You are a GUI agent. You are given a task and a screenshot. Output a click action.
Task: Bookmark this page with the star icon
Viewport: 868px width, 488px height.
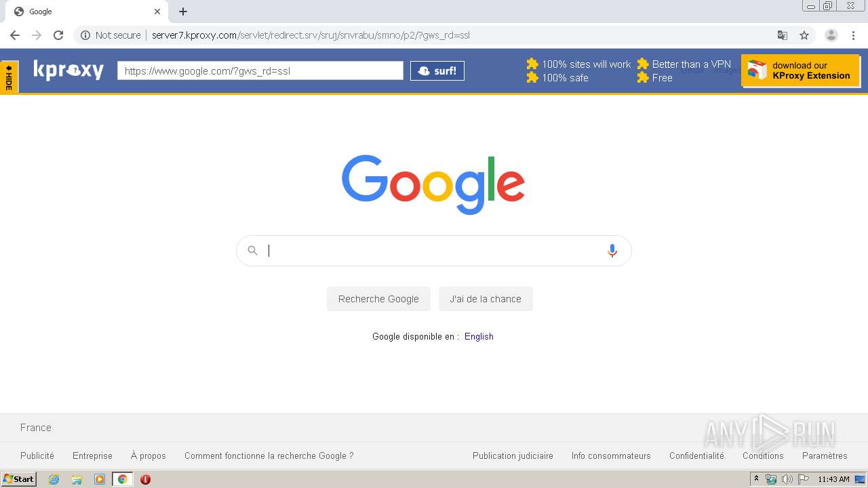pyautogui.click(x=804, y=35)
